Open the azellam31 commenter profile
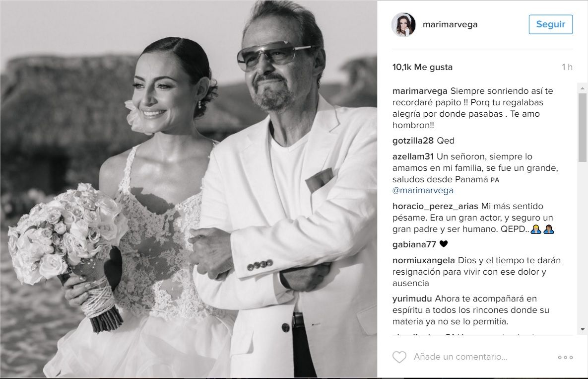588x379 pixels. point(413,156)
